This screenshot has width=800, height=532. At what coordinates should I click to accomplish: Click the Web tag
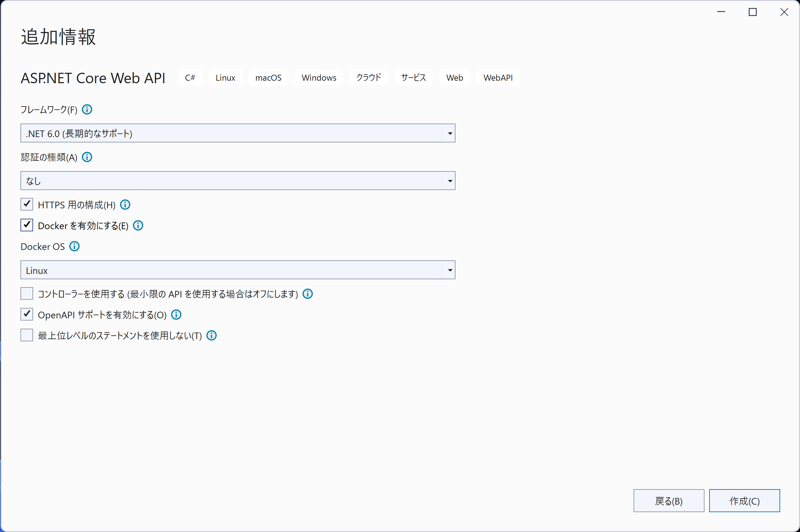coord(455,78)
